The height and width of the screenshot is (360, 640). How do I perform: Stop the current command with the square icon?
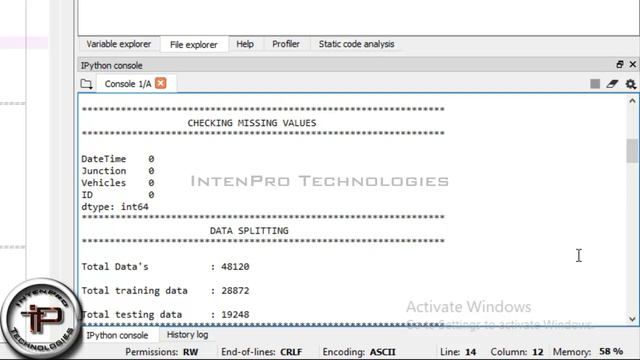(595, 84)
